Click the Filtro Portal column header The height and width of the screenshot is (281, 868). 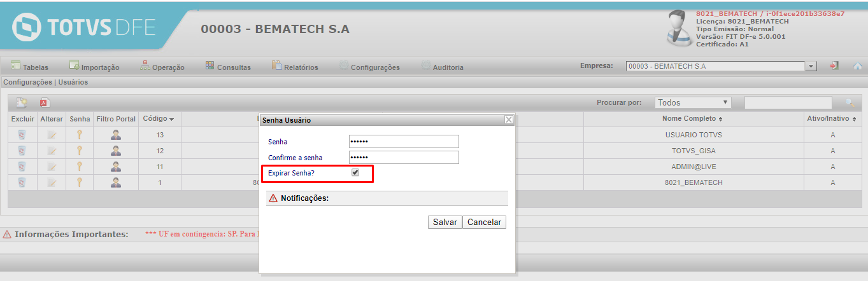pyautogui.click(x=116, y=119)
